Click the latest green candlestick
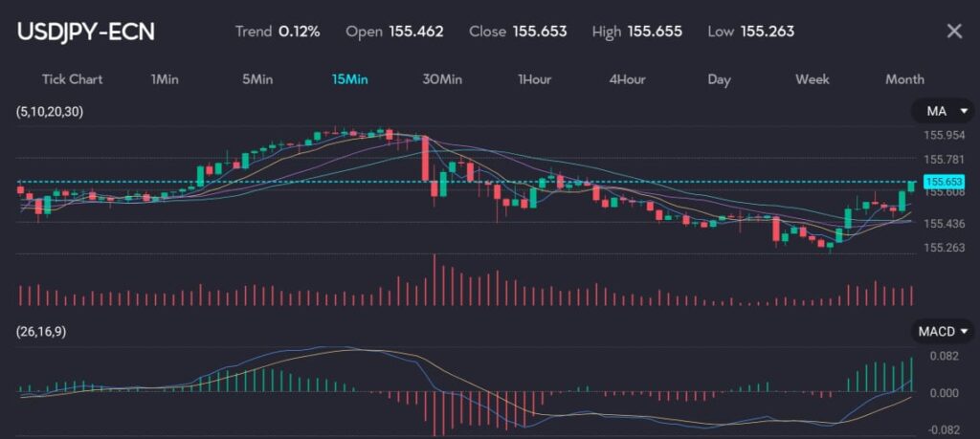980x439 pixels. pyautogui.click(x=912, y=182)
